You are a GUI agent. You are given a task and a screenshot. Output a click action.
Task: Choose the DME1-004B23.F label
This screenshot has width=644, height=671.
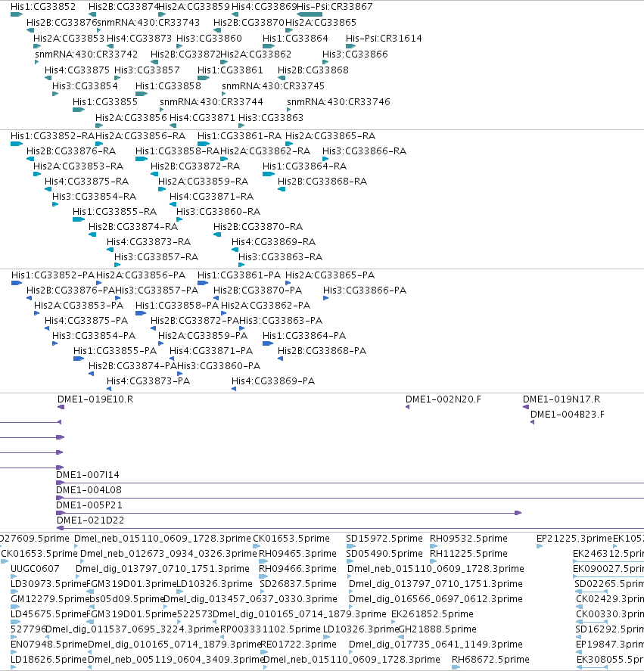(x=568, y=415)
